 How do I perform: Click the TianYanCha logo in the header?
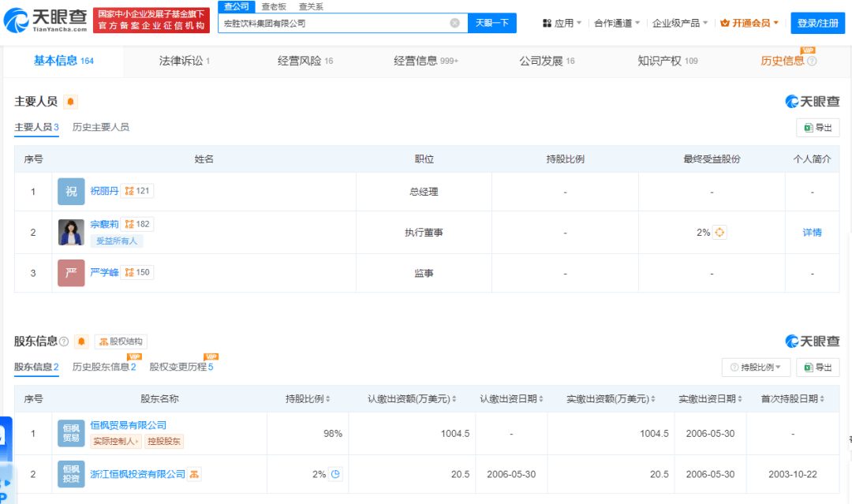point(46,20)
